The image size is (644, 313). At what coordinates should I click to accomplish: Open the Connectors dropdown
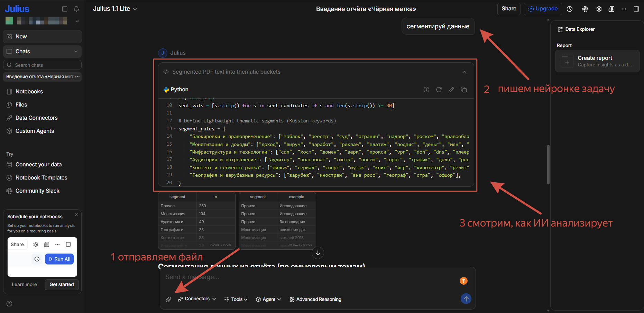pyautogui.click(x=197, y=299)
